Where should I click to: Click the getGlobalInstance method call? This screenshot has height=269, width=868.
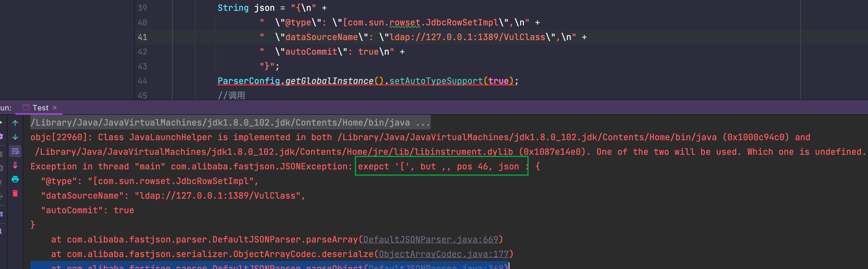coord(329,81)
